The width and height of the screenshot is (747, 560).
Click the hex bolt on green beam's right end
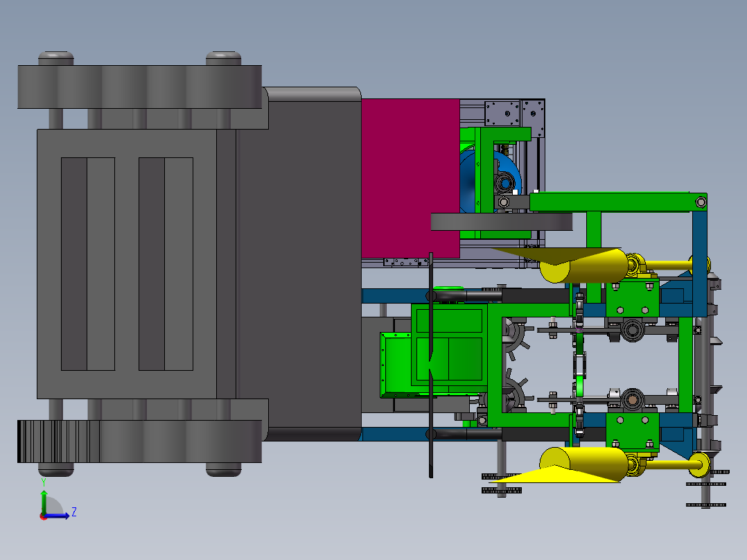click(x=701, y=202)
